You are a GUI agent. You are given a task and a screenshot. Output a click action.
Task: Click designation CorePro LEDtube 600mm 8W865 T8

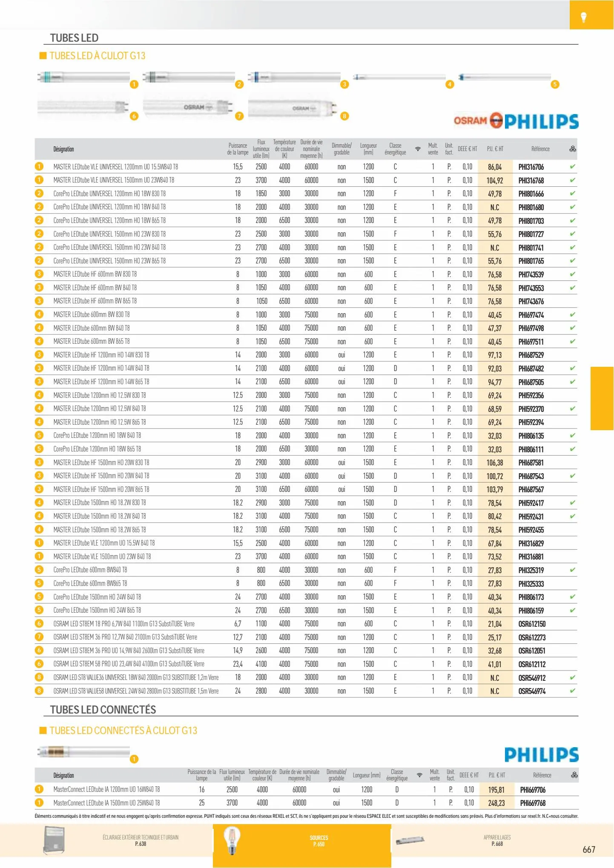click(90, 583)
